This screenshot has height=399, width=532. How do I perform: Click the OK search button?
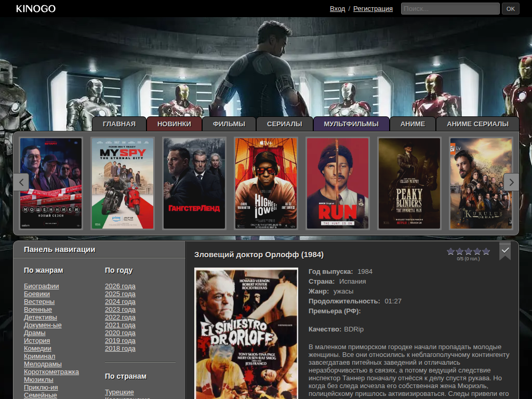pos(510,8)
